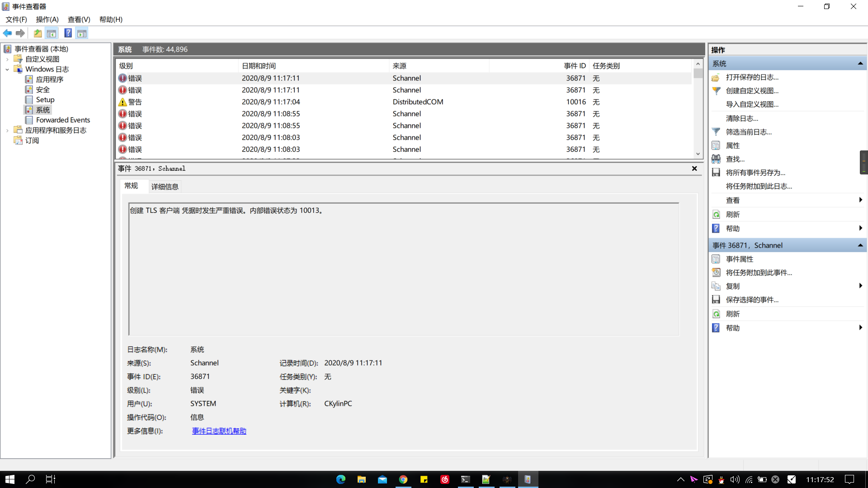Open the notification center in taskbar
The height and width of the screenshot is (488, 868).
click(x=849, y=479)
